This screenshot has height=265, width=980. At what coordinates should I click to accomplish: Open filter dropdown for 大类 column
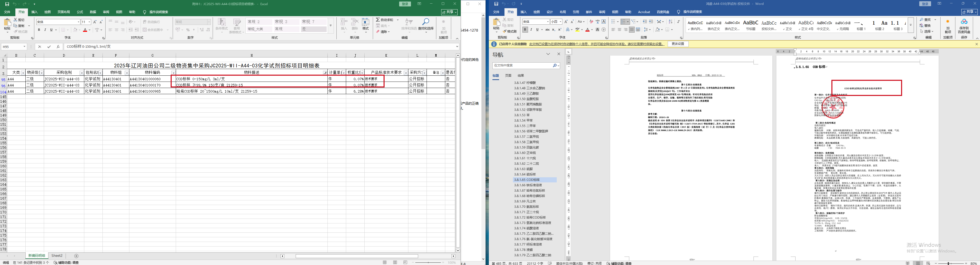(x=23, y=73)
